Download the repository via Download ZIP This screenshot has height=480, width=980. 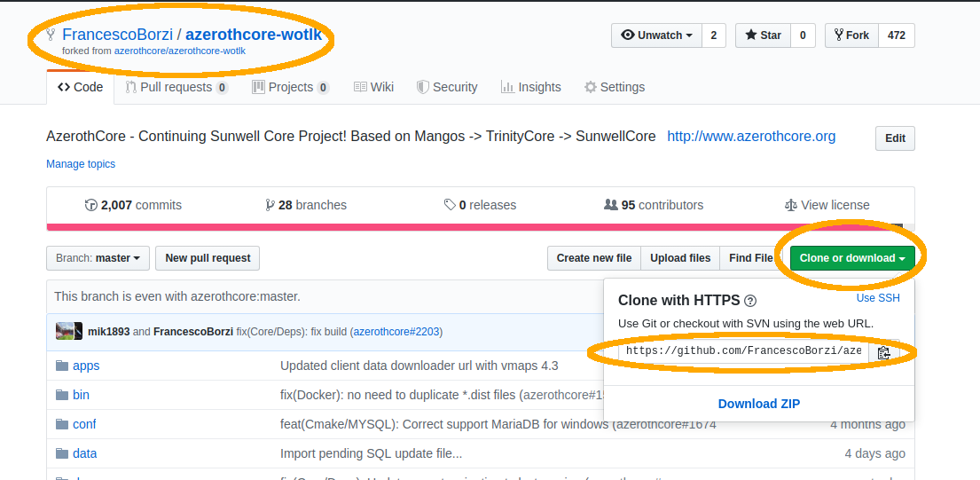pyautogui.click(x=759, y=404)
